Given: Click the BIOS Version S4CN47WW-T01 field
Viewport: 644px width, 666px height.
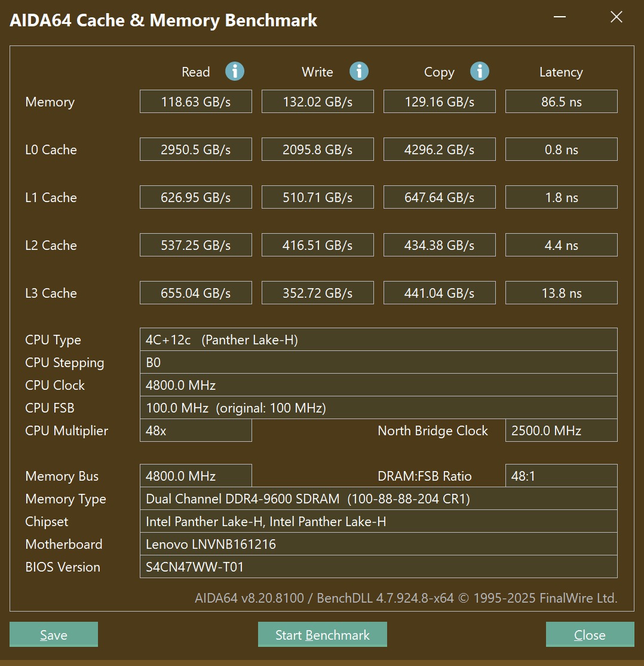Looking at the screenshot, I should pyautogui.click(x=378, y=567).
